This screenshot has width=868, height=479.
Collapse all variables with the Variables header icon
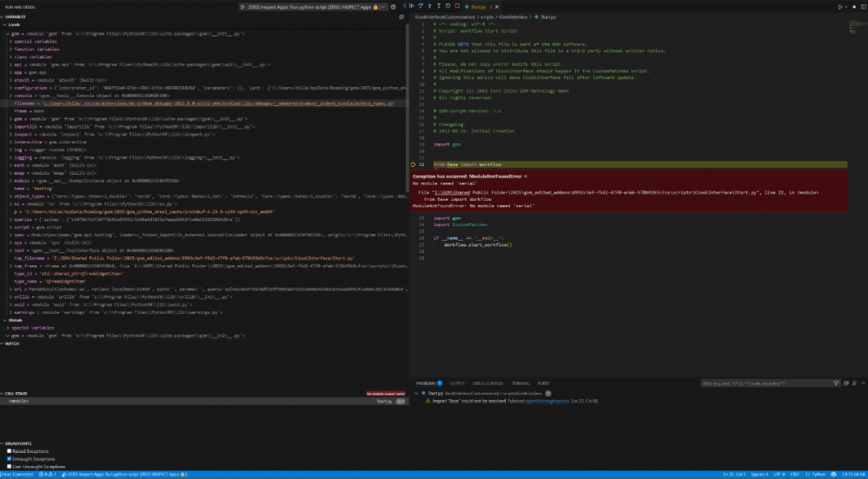(x=400, y=16)
